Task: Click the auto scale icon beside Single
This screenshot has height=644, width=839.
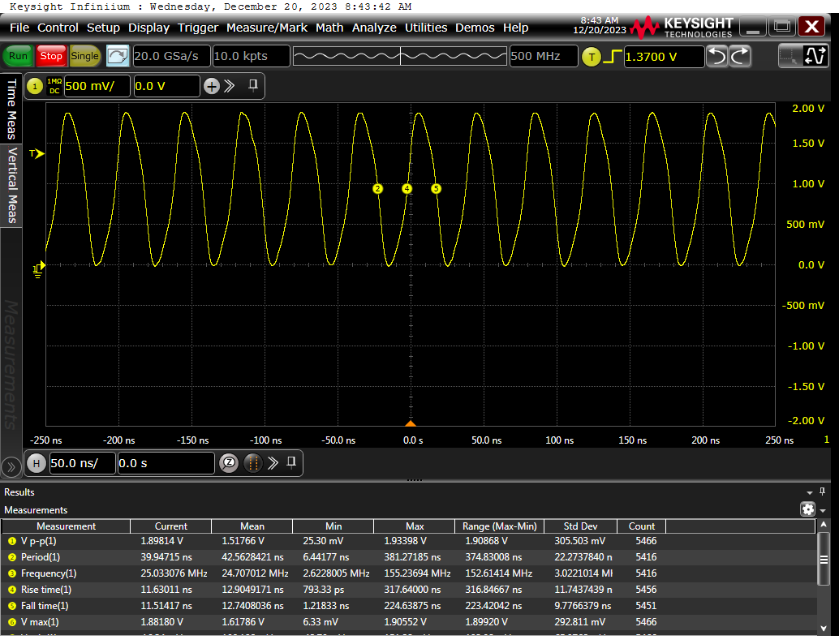Action: pos(117,56)
